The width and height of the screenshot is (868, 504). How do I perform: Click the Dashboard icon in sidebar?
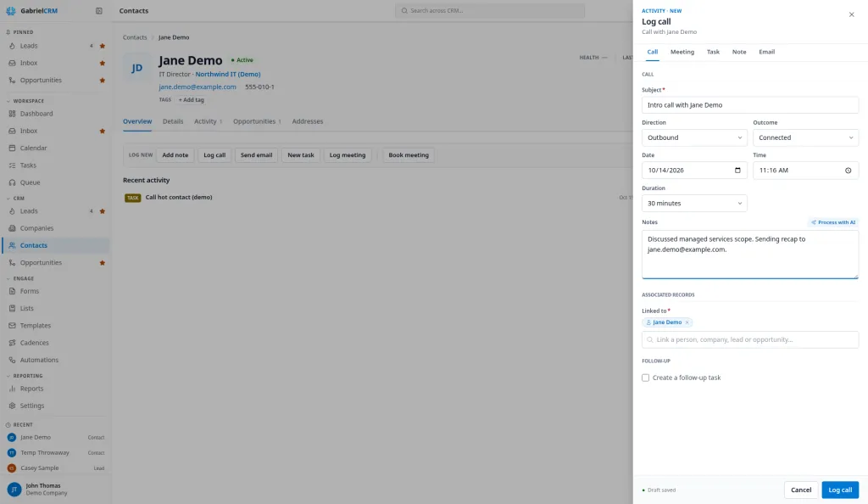coord(12,114)
